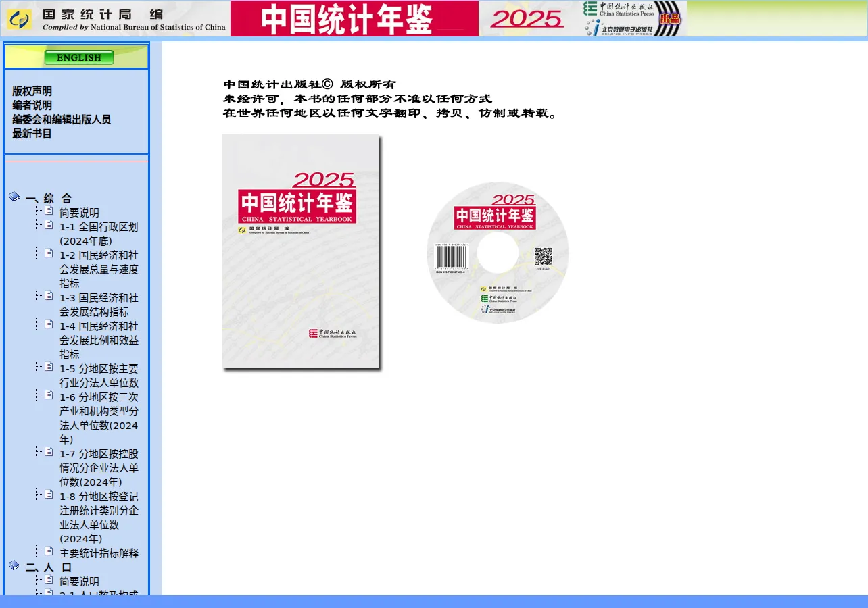
Task: Open table 1-6 分地区按三次产业和机构类型分法人单位数
Action: (x=99, y=418)
